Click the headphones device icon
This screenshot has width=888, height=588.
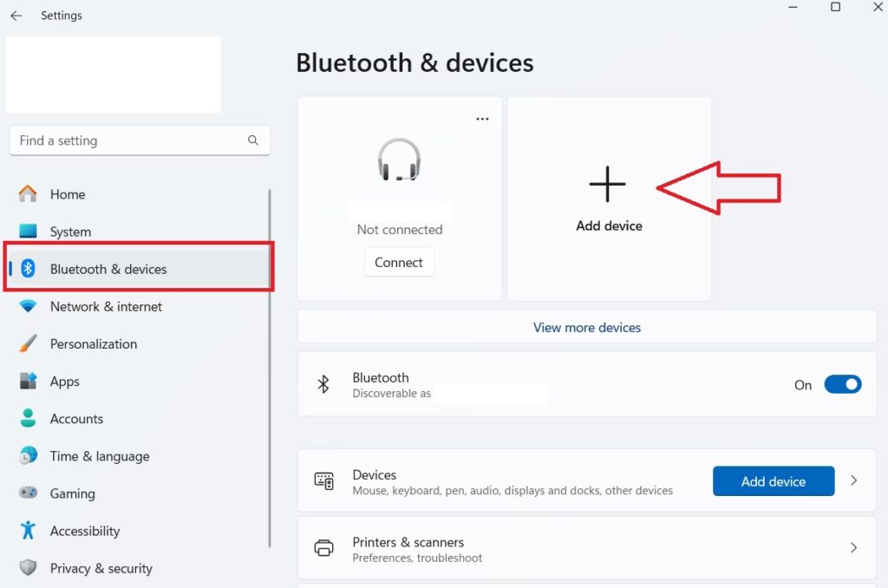coord(400,160)
